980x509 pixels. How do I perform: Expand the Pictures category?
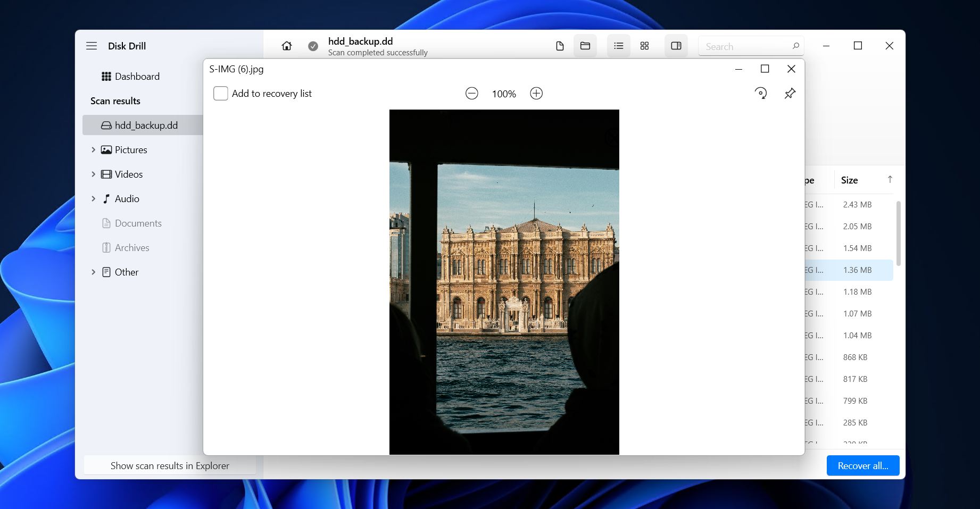pos(94,150)
